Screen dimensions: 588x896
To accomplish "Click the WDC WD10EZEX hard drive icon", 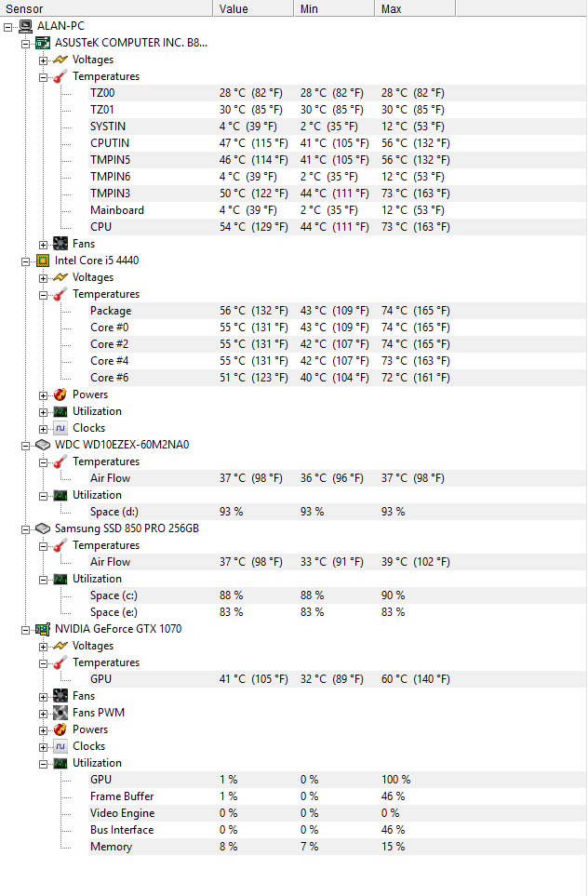I will tap(43, 445).
